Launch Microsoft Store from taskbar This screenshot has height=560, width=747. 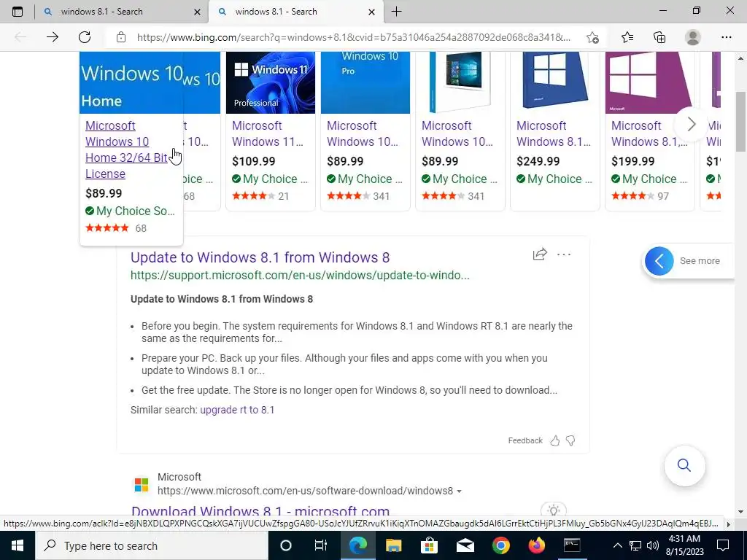(429, 545)
